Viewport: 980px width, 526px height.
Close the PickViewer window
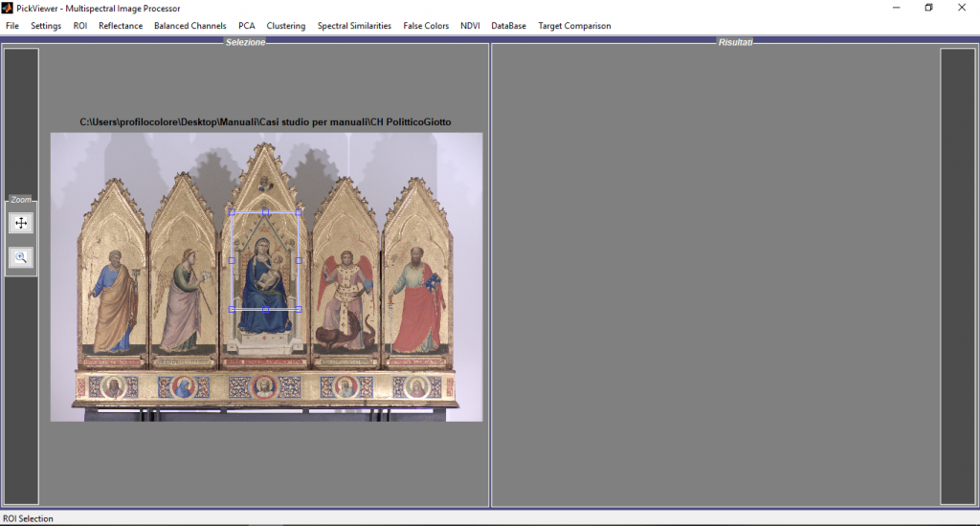(x=962, y=8)
